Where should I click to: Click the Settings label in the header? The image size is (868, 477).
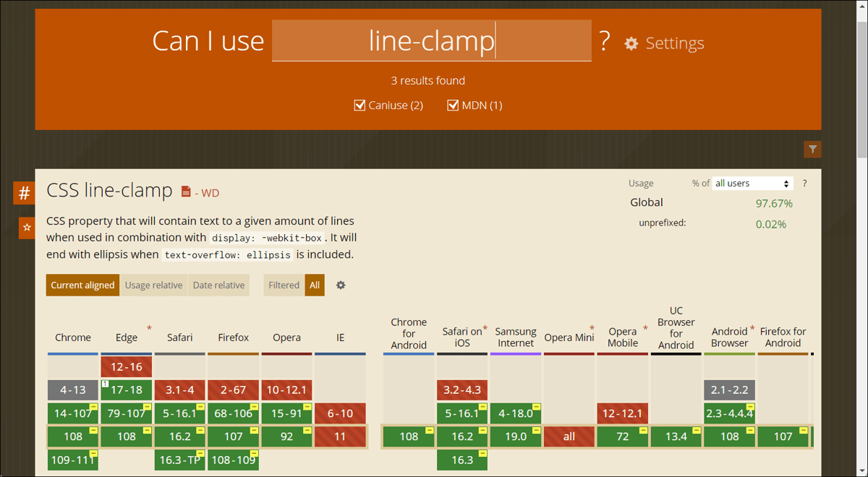(674, 43)
